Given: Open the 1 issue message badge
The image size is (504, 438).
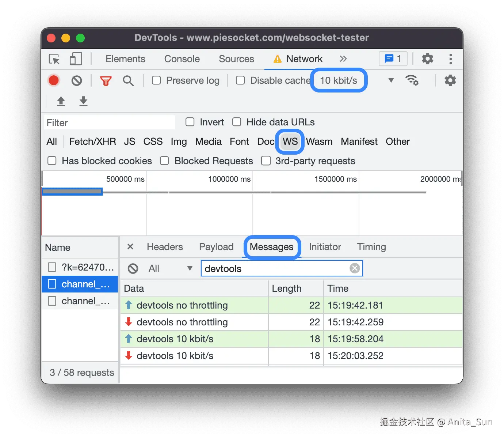Looking at the screenshot, I should tap(393, 58).
